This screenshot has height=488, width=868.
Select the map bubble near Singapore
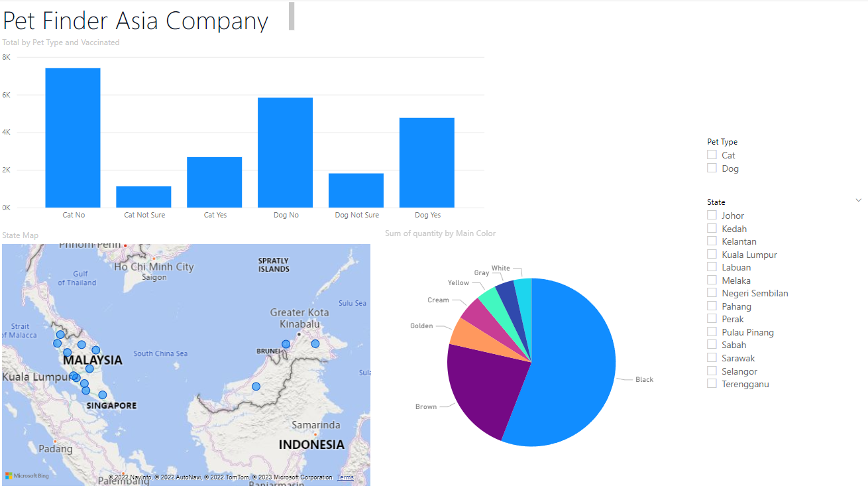(x=102, y=395)
